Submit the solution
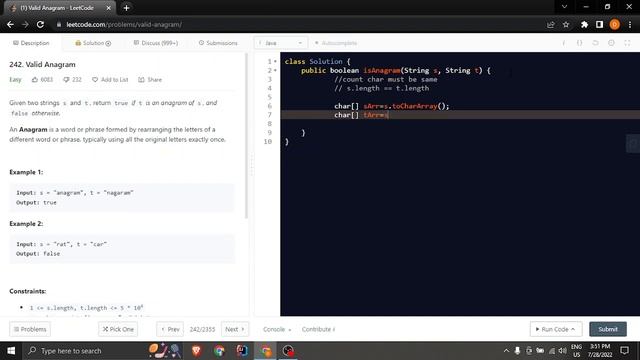The height and width of the screenshot is (360, 640). tap(608, 329)
